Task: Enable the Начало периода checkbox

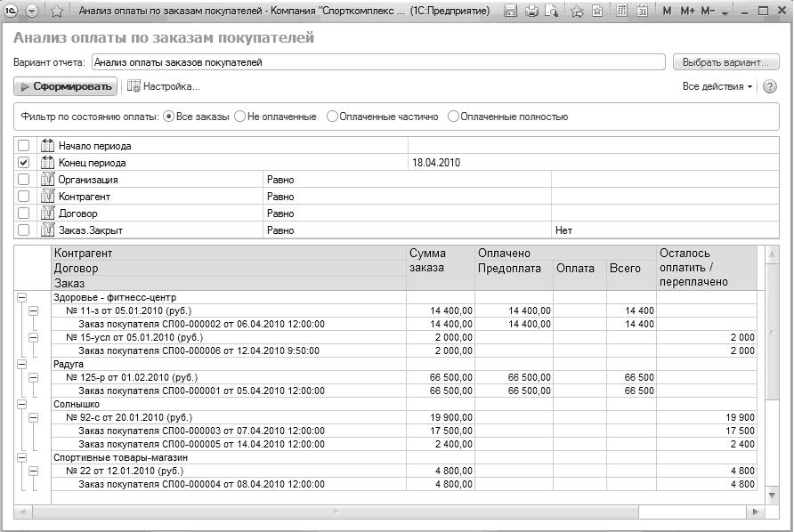Action: [24, 146]
